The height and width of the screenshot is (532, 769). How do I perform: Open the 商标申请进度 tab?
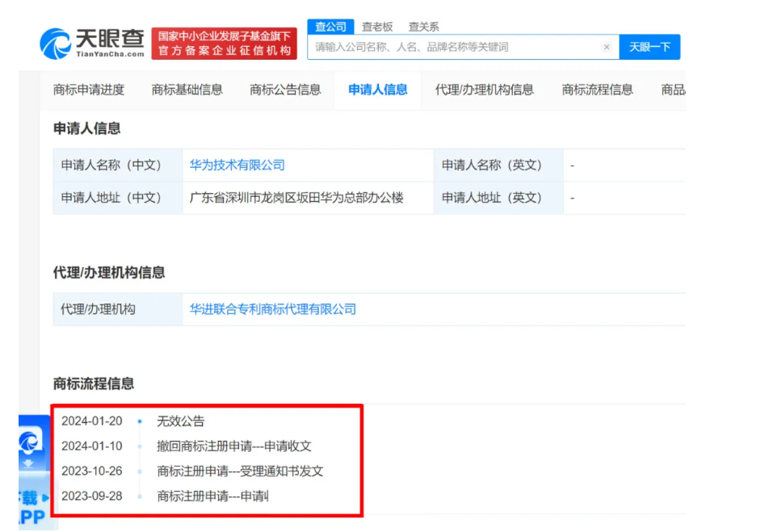coord(89,90)
